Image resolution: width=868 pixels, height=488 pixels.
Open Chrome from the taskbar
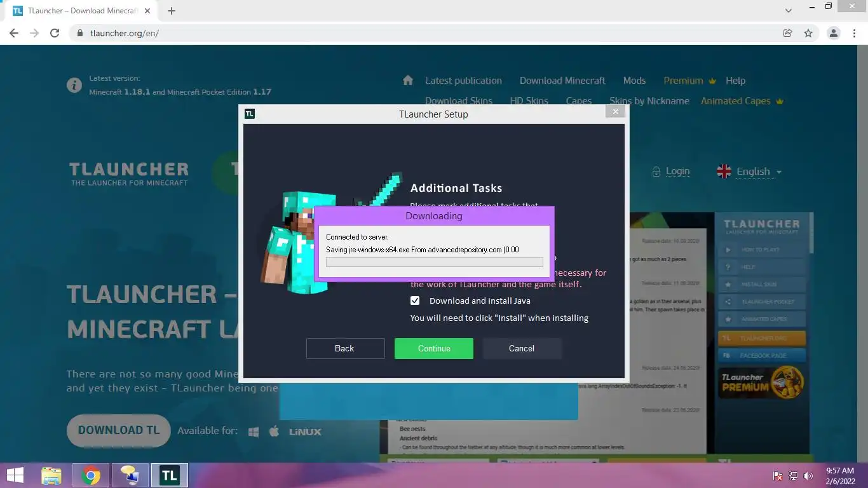(91, 475)
